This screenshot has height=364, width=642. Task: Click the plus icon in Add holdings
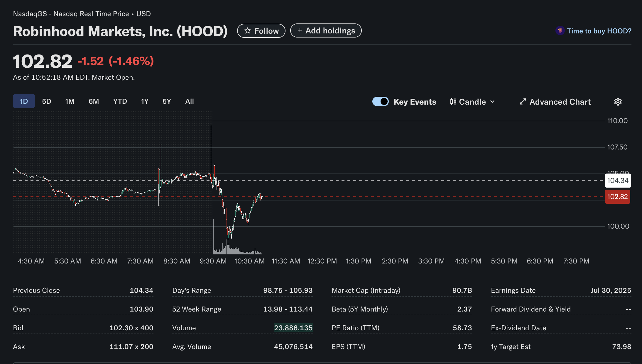pyautogui.click(x=300, y=30)
